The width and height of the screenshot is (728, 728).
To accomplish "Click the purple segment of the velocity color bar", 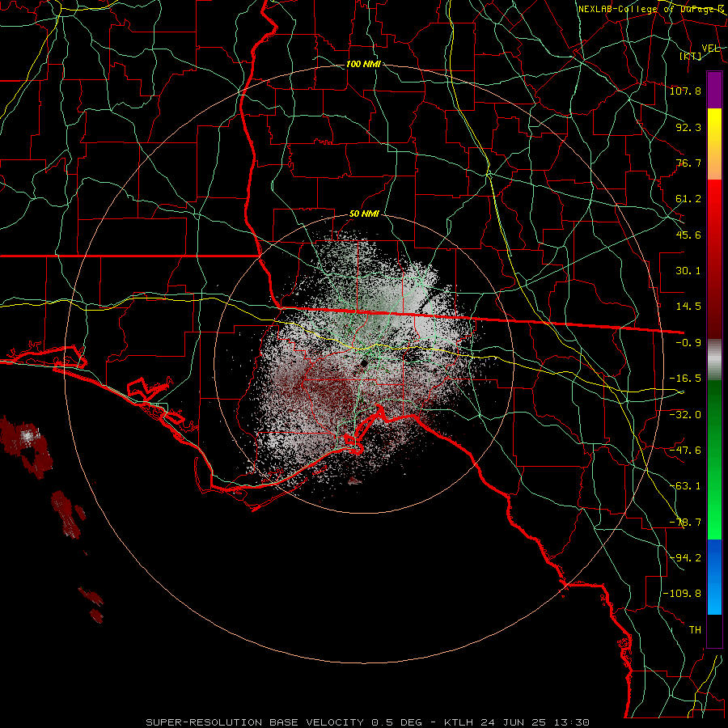I will 714,90.
